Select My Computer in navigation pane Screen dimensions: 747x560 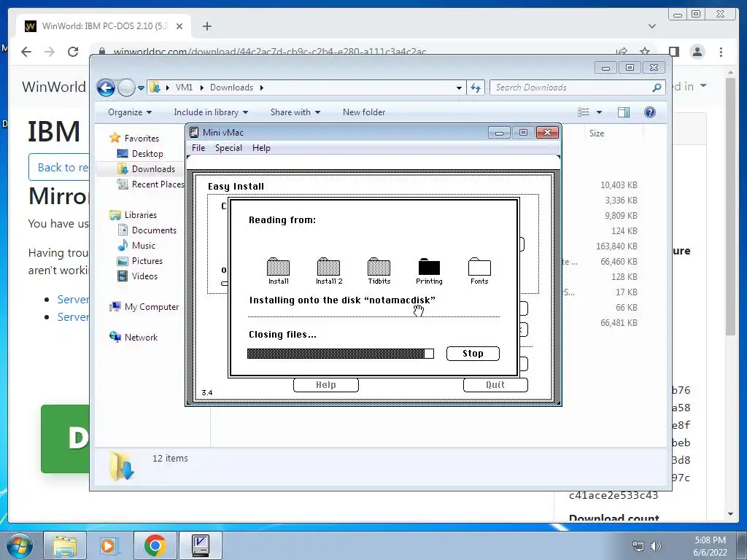[152, 307]
